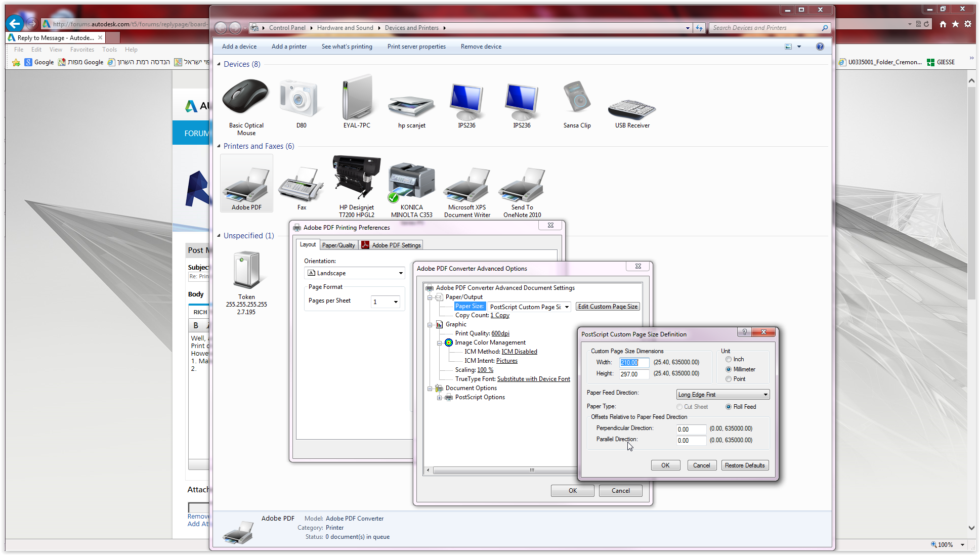
Task: Click OK in Advanced Options dialog
Action: [x=572, y=491]
